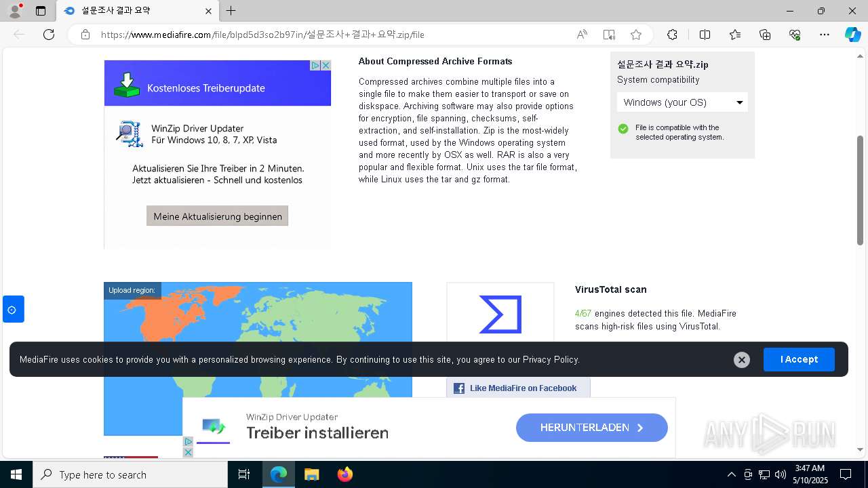Screen dimensions: 868x488
Task: Open volume control in tray
Action: coord(781,474)
